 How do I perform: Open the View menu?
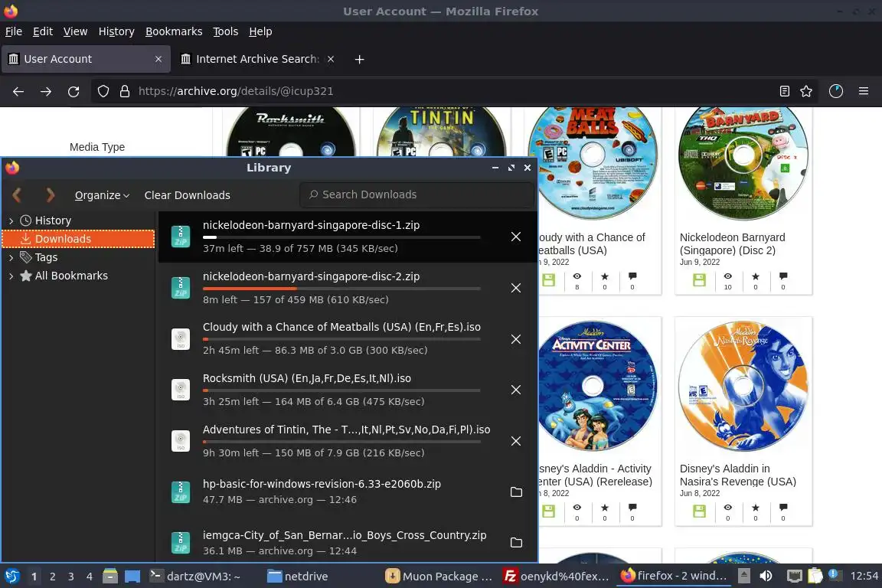click(x=75, y=31)
